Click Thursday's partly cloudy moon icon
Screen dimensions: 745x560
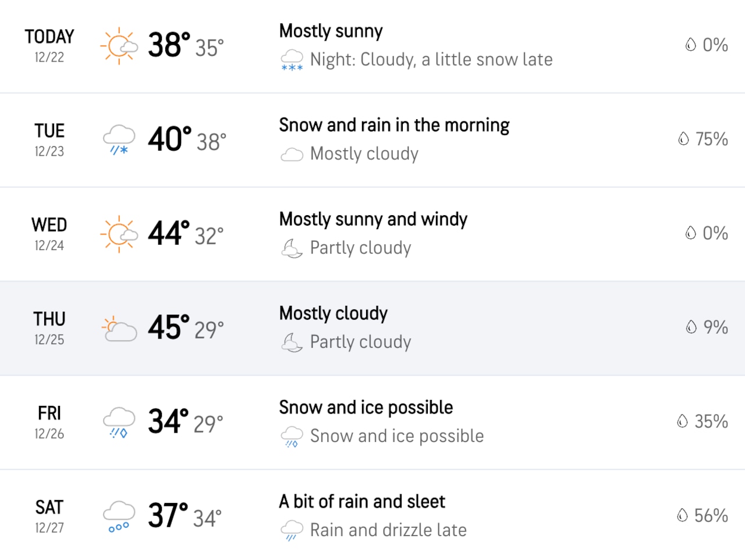292,342
